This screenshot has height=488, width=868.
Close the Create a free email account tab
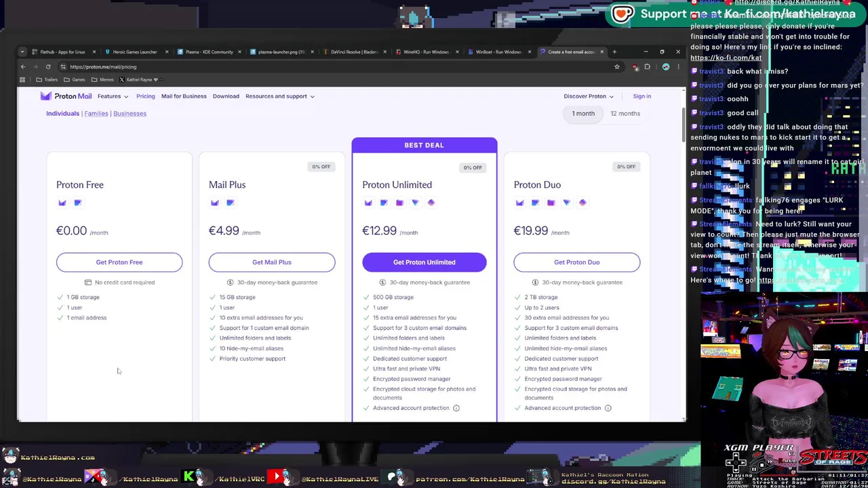tap(601, 52)
